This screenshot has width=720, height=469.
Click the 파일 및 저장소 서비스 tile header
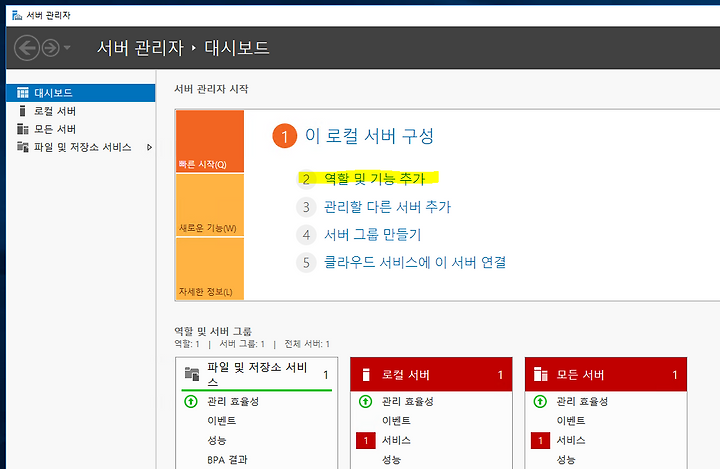(x=257, y=375)
